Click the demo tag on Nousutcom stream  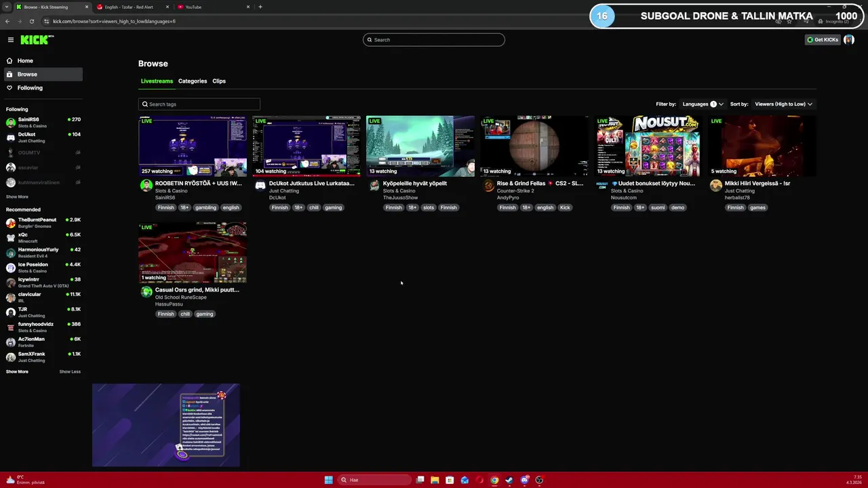677,207
